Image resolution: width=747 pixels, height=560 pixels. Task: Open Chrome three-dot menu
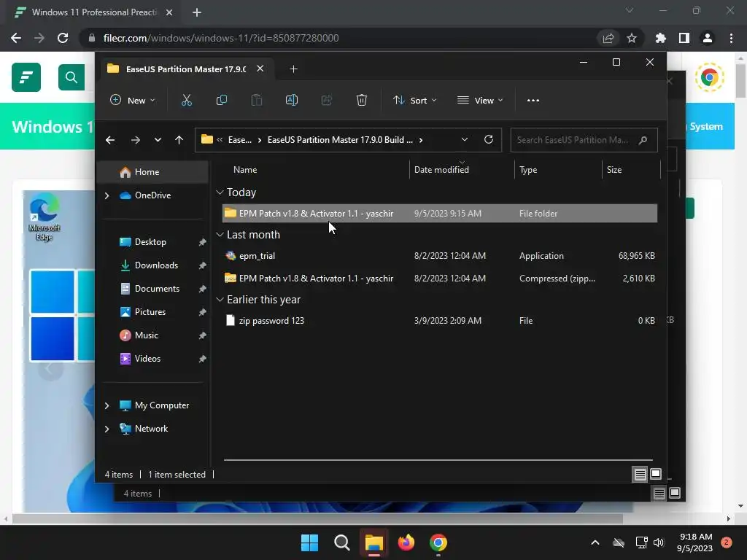tap(731, 38)
